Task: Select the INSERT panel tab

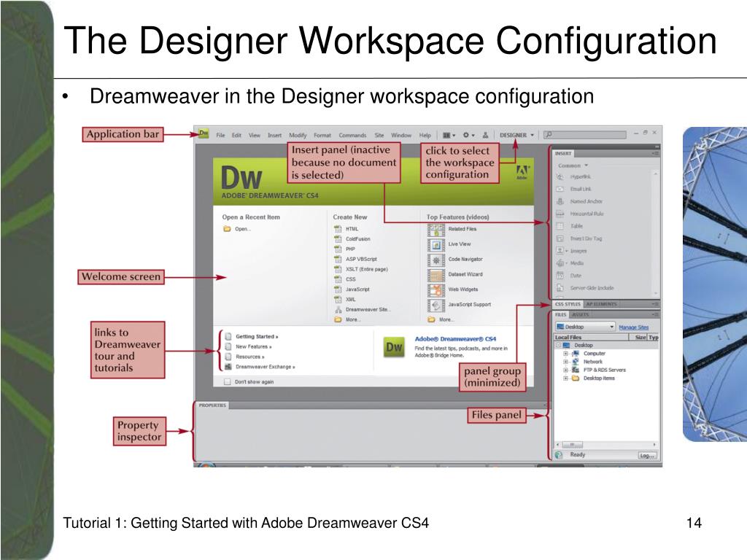Action: (x=562, y=153)
